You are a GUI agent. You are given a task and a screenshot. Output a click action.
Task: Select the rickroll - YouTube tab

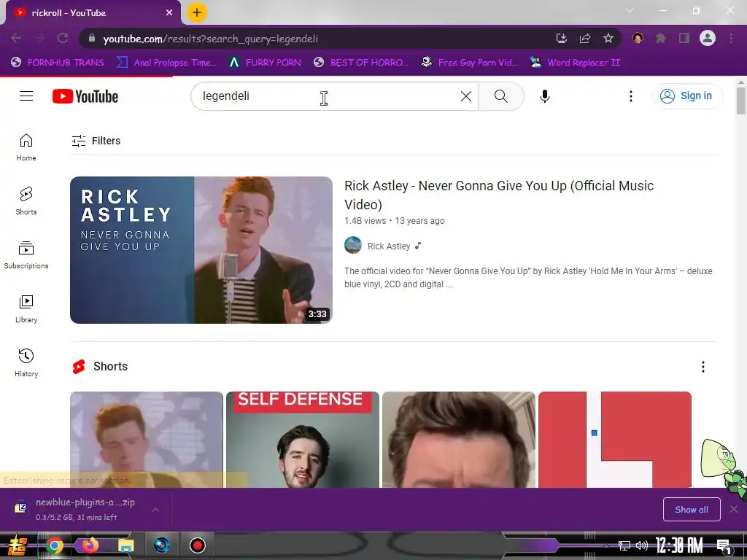tap(90, 13)
